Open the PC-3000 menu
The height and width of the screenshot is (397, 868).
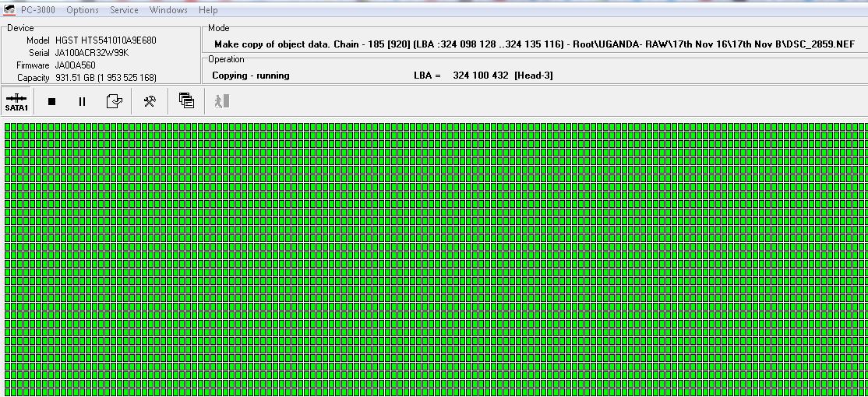(x=38, y=10)
